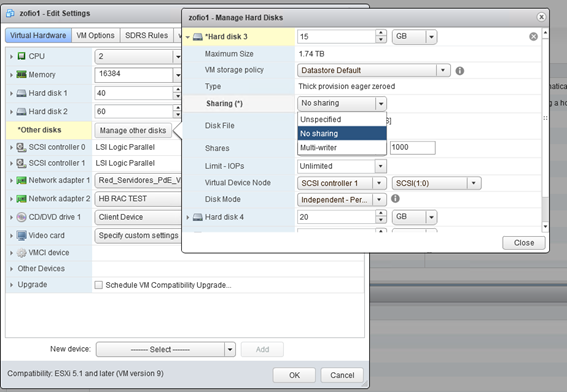Enable Schedule VM Compatibility Upgrade checkbox
The width and height of the screenshot is (567, 392).
[98, 285]
